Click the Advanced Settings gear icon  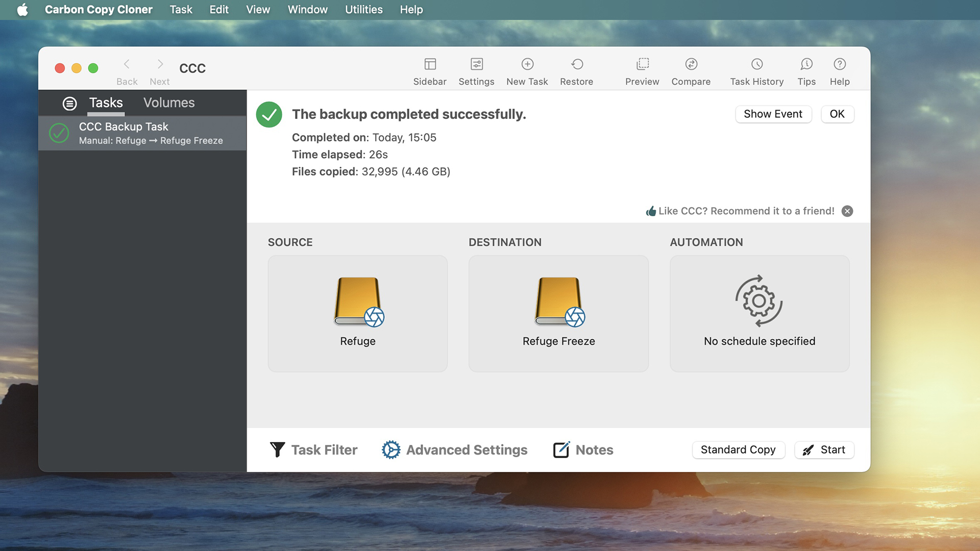coord(391,449)
